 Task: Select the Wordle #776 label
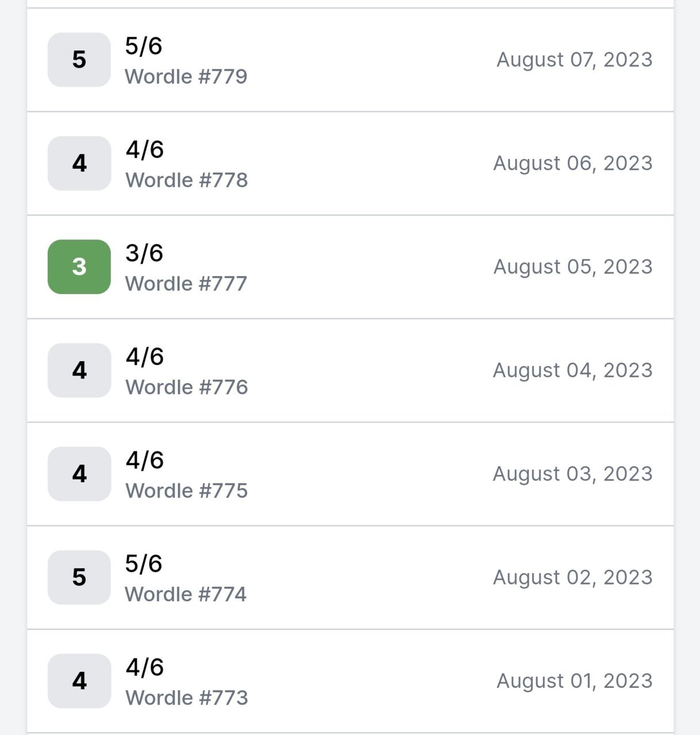point(187,387)
